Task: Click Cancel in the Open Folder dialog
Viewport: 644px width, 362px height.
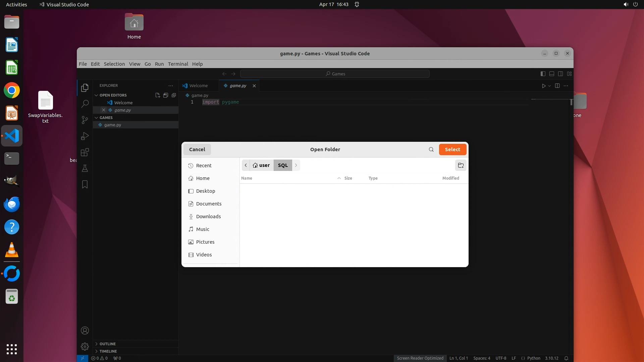Action: [x=197, y=149]
